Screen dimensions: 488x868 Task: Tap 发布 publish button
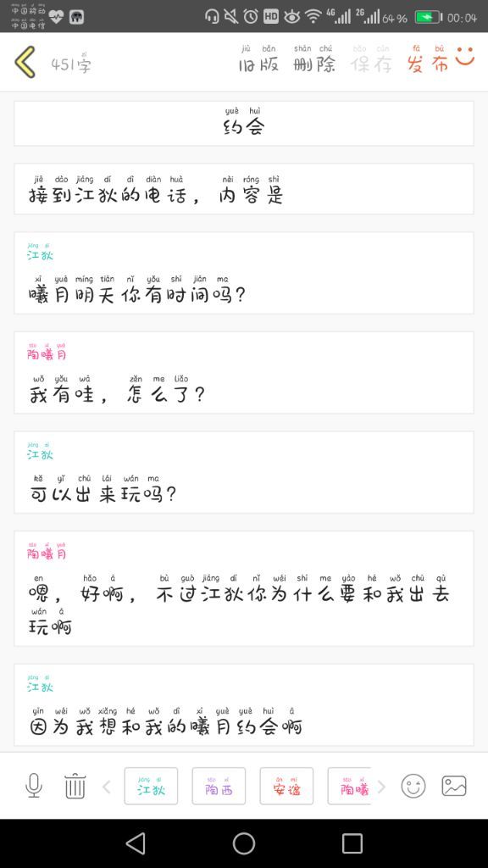[x=428, y=59]
